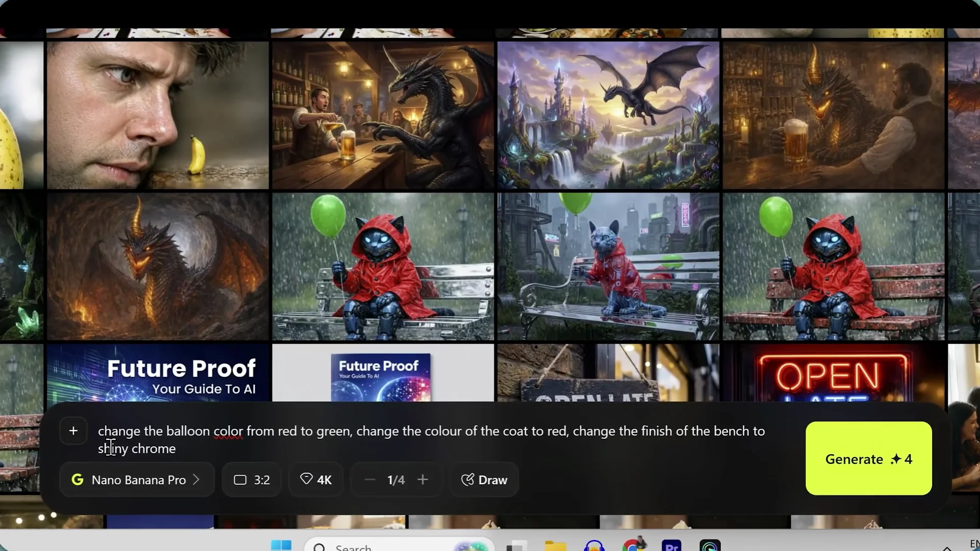Open the man staring at banana image

pyautogui.click(x=158, y=115)
